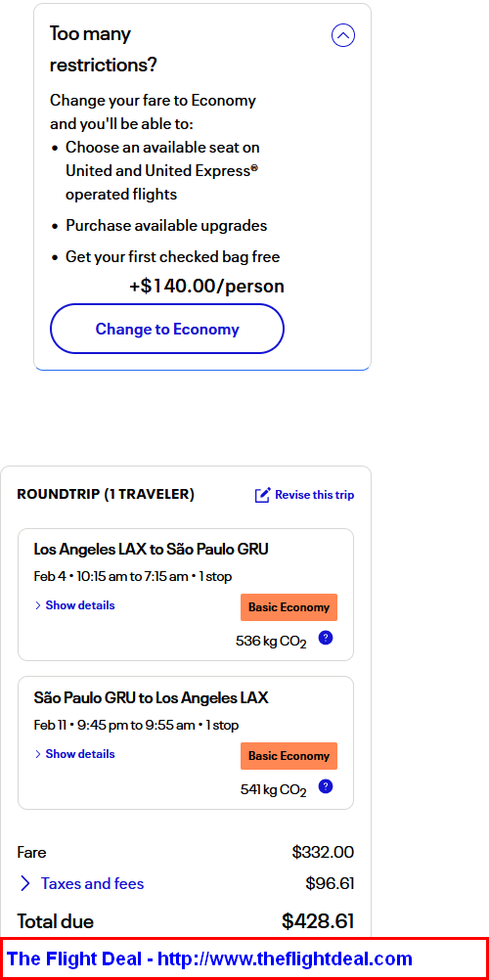Open the Taxes and fees breakdown link

click(93, 883)
